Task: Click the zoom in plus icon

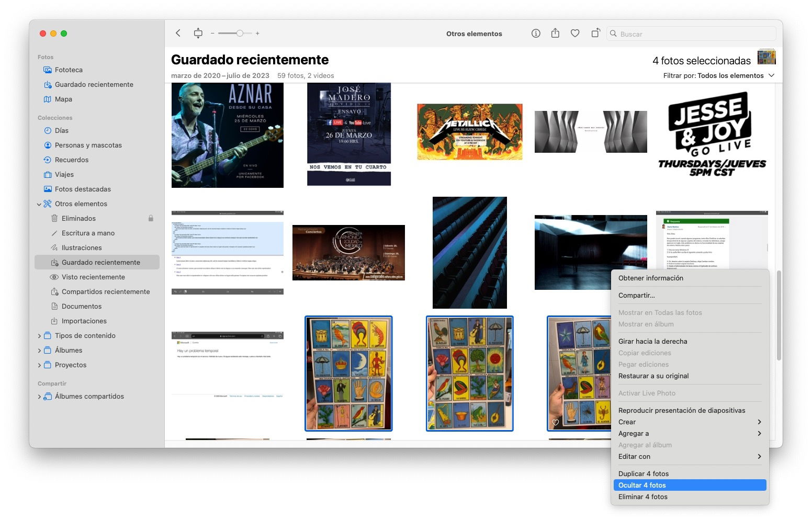Action: pos(257,33)
